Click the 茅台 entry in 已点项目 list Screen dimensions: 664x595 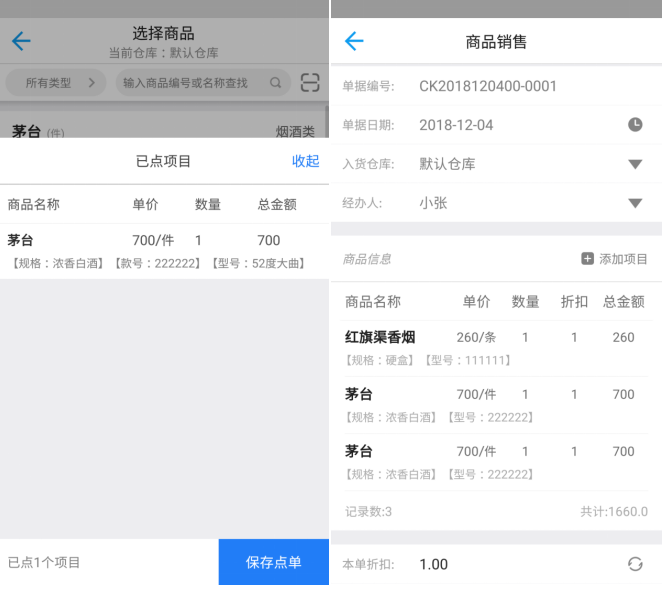pos(20,240)
